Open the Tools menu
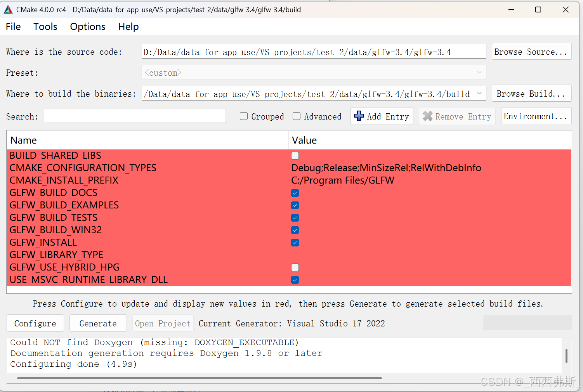 tap(45, 27)
